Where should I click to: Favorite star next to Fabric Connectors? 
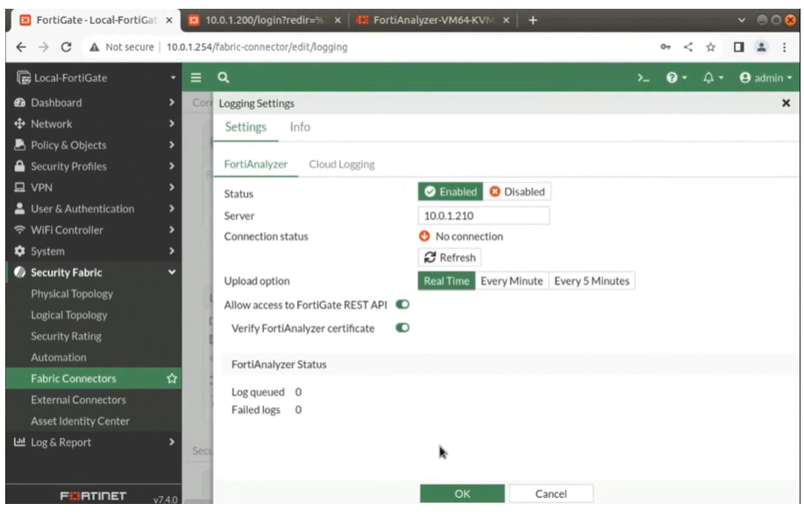coord(172,379)
